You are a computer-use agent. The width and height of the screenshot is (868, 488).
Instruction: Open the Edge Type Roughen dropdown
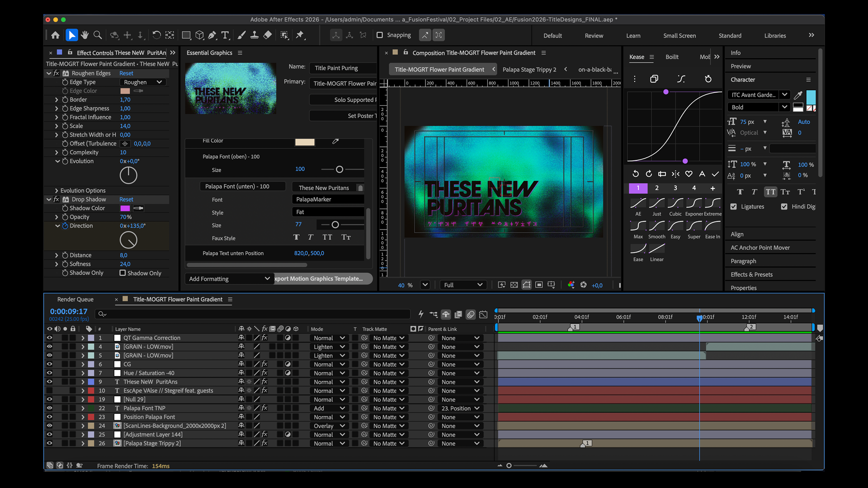tap(143, 82)
